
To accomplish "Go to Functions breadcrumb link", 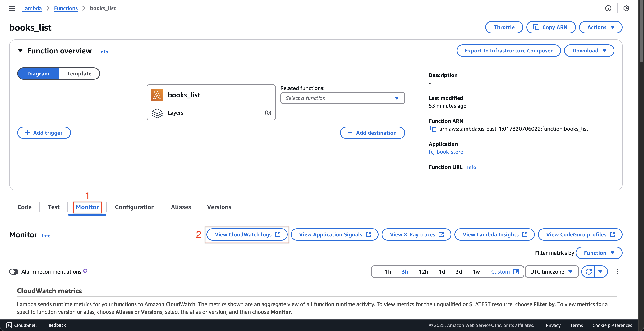I will click(66, 8).
